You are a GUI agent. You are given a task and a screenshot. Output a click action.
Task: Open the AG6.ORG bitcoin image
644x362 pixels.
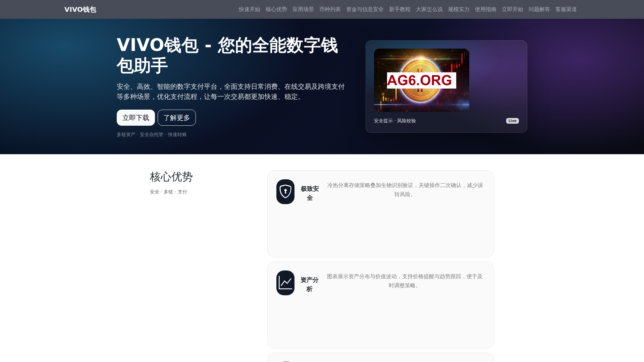tap(422, 80)
